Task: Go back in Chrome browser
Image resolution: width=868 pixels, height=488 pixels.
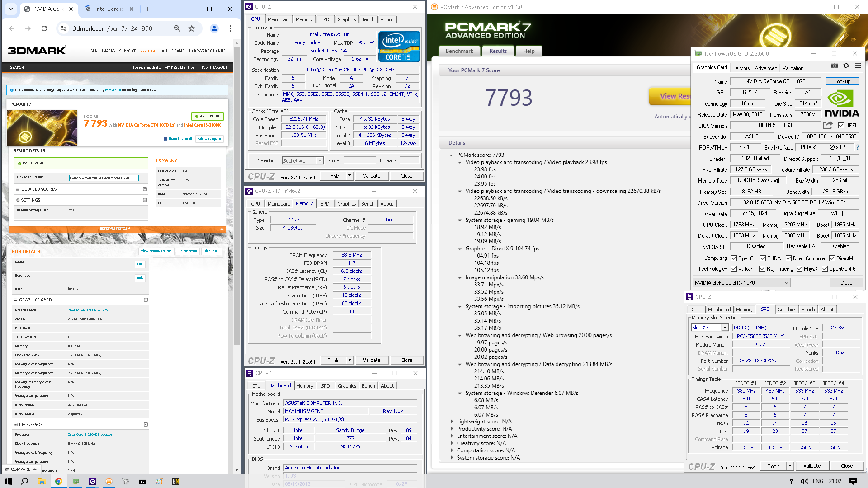Action: pyautogui.click(x=12, y=28)
